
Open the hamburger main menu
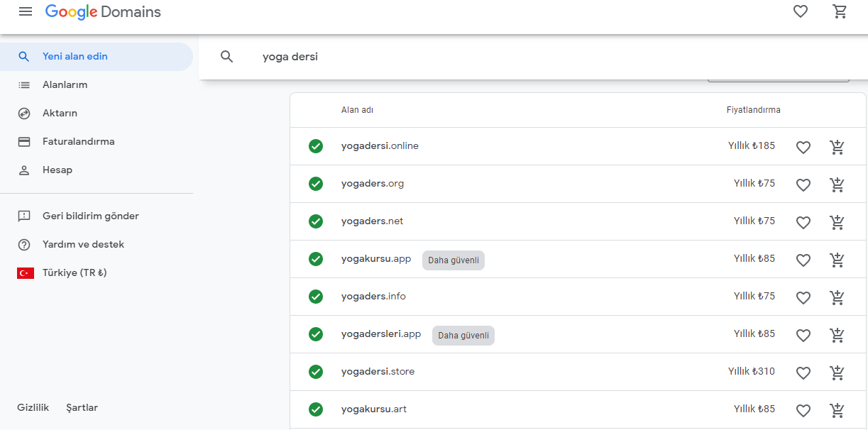tap(26, 12)
